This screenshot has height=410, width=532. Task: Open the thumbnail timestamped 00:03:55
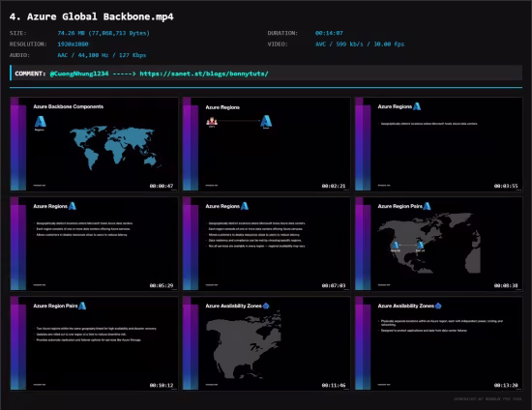(439, 144)
